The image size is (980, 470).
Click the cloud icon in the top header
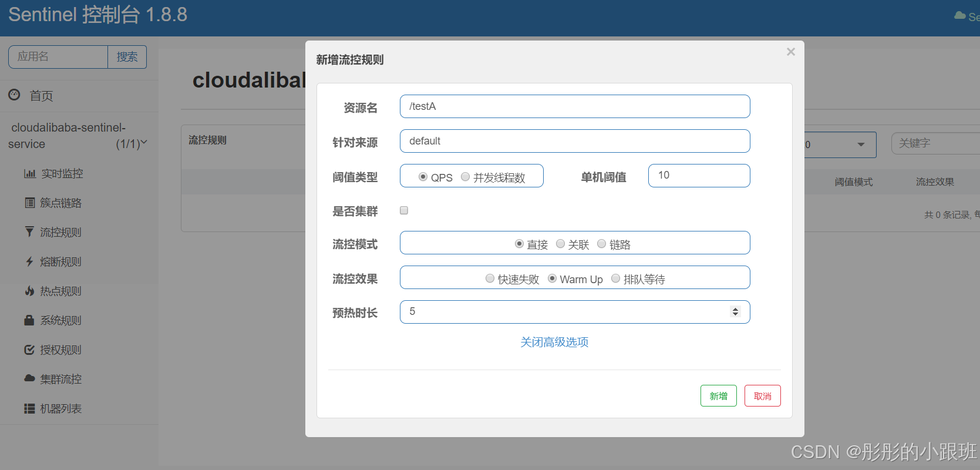pos(960,16)
